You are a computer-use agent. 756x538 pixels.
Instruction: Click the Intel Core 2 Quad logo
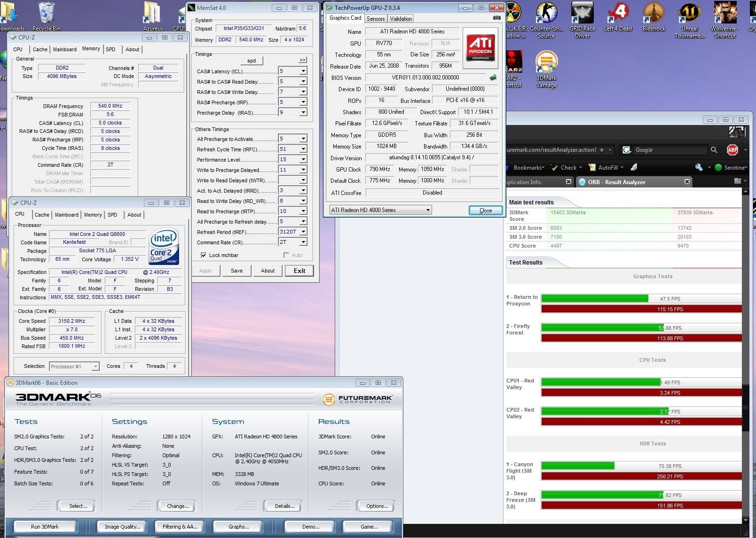coord(164,246)
